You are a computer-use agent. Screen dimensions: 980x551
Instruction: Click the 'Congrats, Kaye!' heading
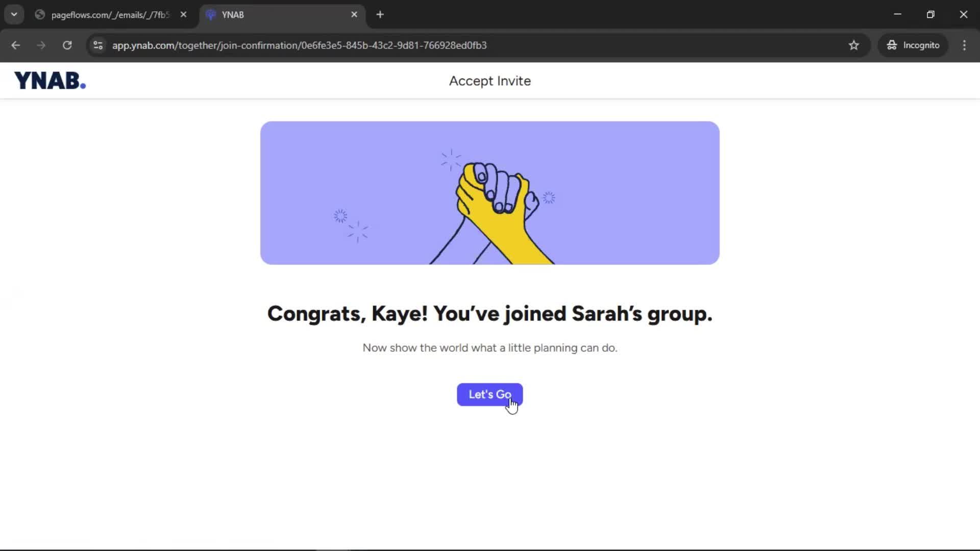[x=490, y=314]
